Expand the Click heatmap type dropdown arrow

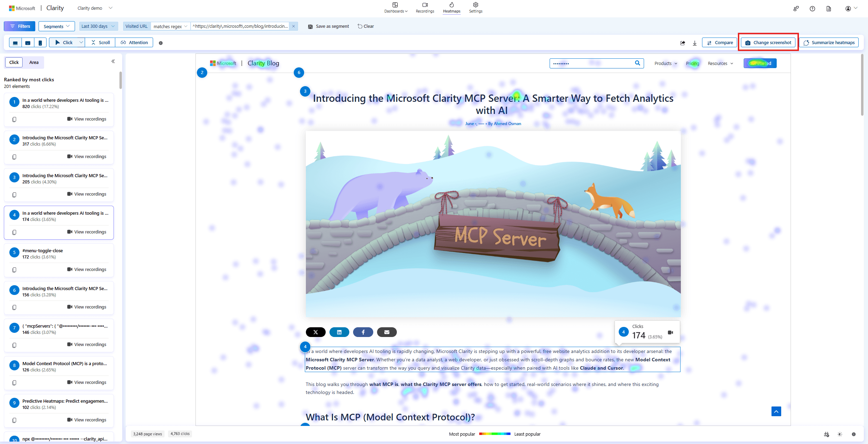tap(81, 43)
